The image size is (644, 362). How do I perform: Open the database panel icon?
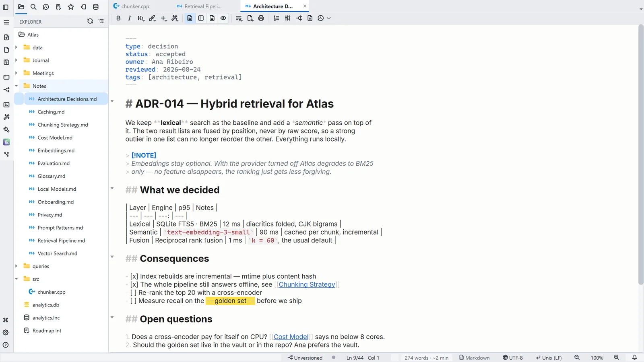[96, 7]
